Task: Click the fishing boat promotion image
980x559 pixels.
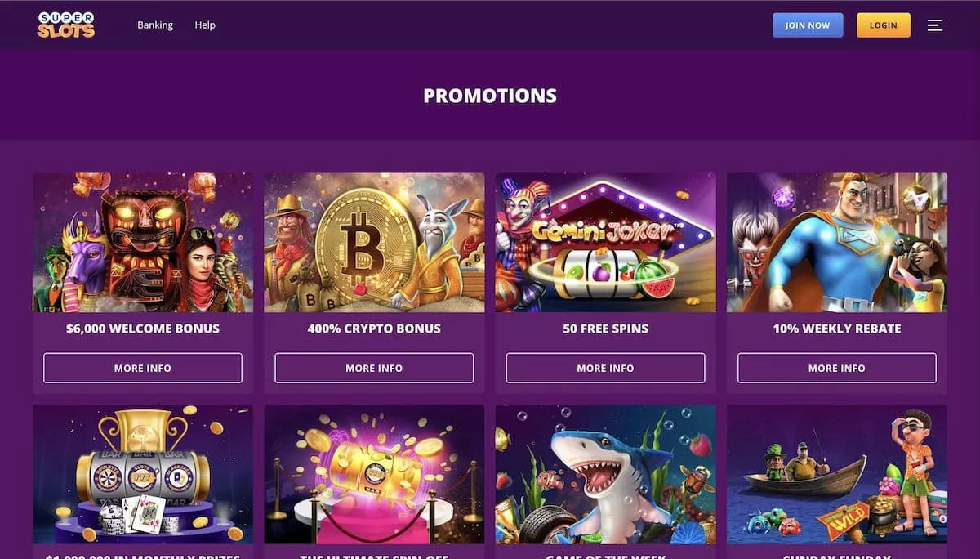Action: [836, 474]
